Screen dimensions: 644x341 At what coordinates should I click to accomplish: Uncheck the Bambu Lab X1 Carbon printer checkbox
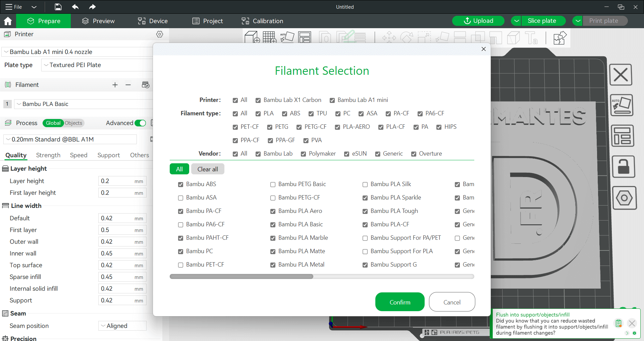(x=258, y=100)
